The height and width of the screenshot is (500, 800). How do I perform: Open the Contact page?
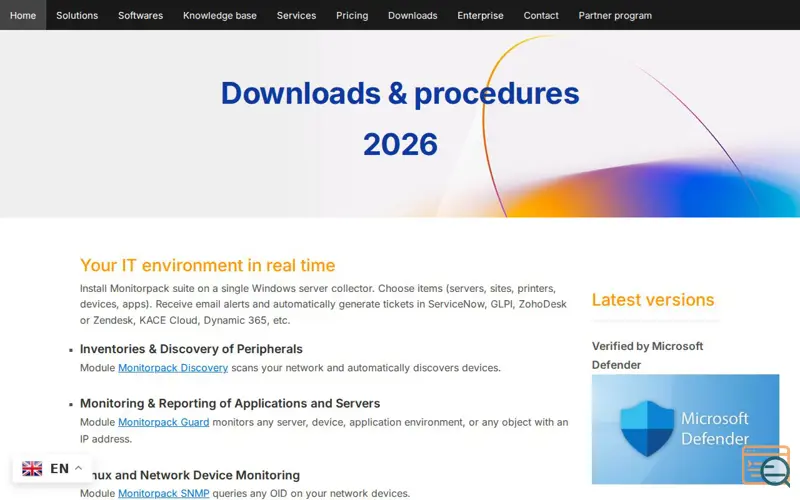[x=541, y=15]
